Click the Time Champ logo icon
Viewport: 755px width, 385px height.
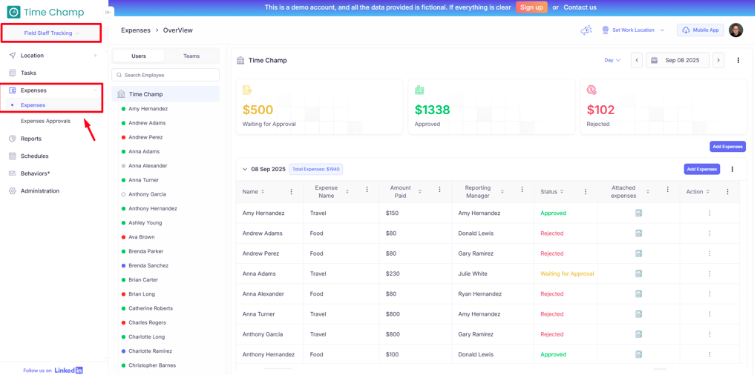tap(13, 12)
